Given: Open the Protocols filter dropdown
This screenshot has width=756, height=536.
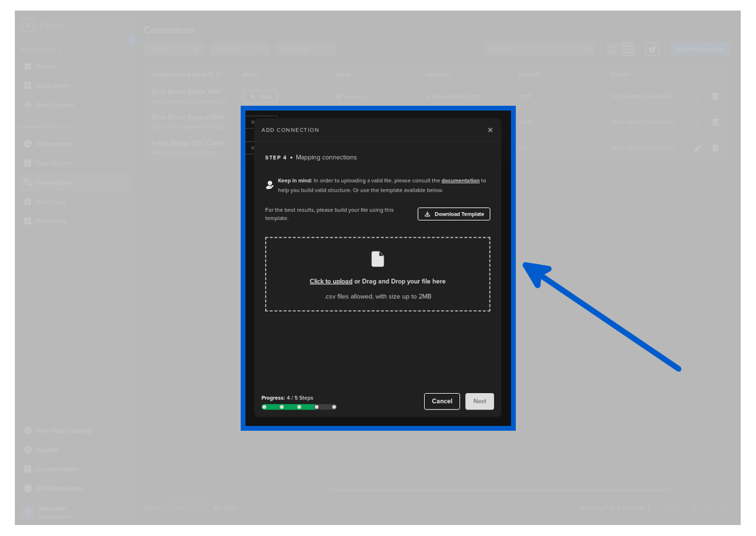Looking at the screenshot, I should click(306, 49).
